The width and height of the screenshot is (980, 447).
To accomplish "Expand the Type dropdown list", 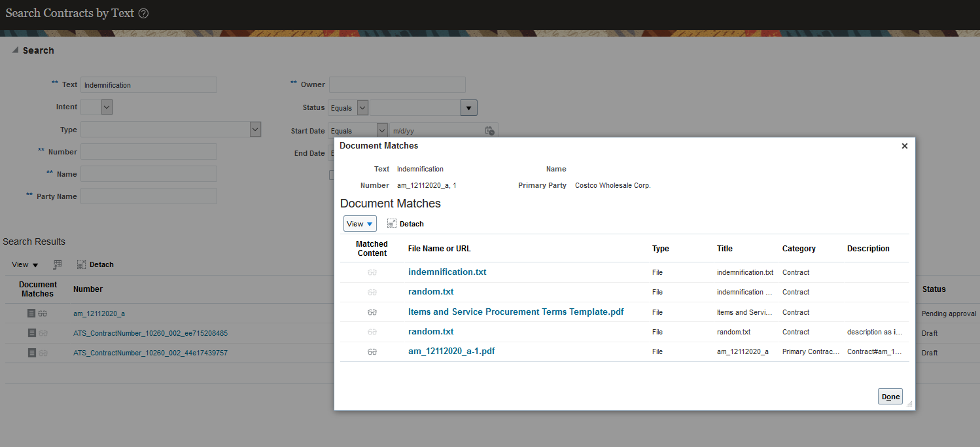I will tap(255, 130).
